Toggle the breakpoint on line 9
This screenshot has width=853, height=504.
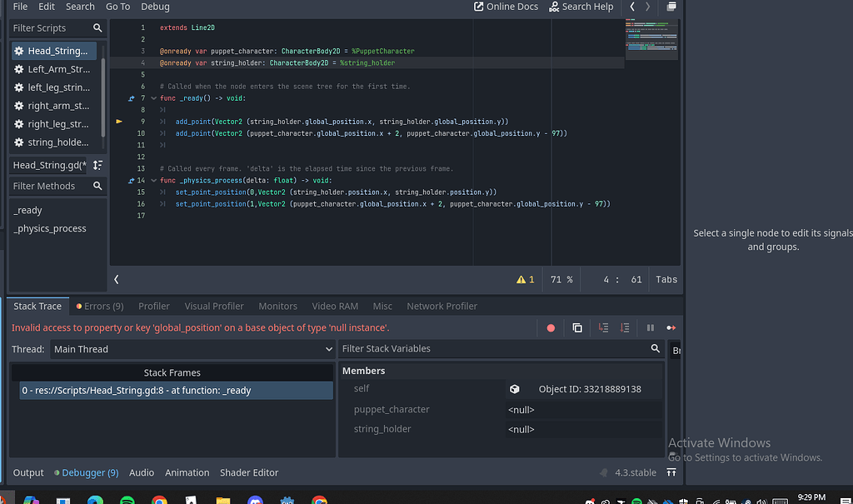(x=119, y=121)
